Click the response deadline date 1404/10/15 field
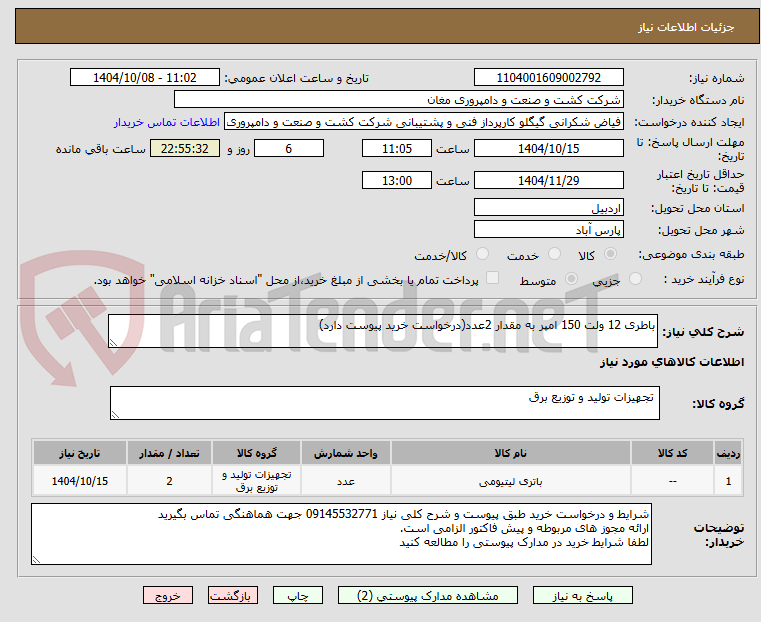The height and width of the screenshot is (622, 761). tap(548, 148)
